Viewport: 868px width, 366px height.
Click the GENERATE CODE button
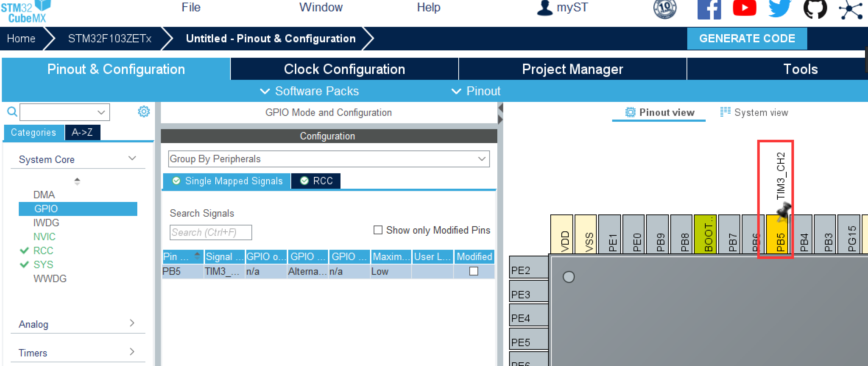point(747,39)
